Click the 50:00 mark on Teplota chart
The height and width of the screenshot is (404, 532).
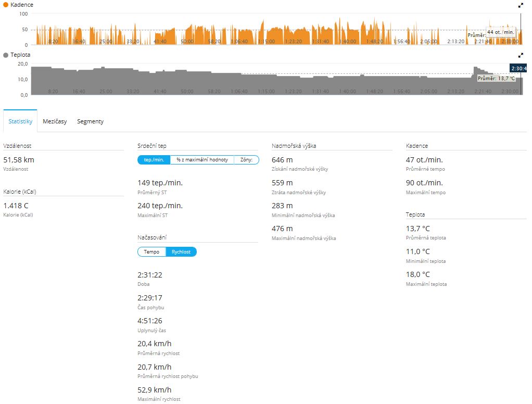pyautogui.click(x=187, y=91)
